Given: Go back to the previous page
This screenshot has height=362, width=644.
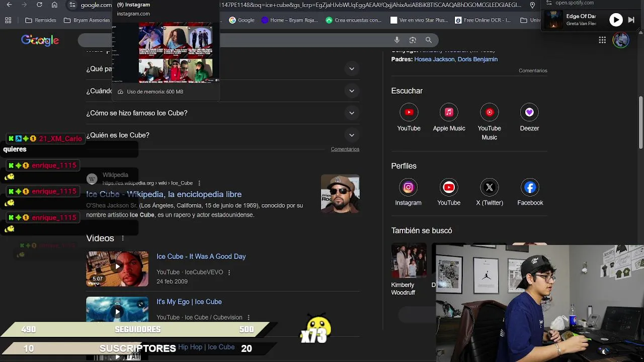Looking at the screenshot, I should coord(9,5).
